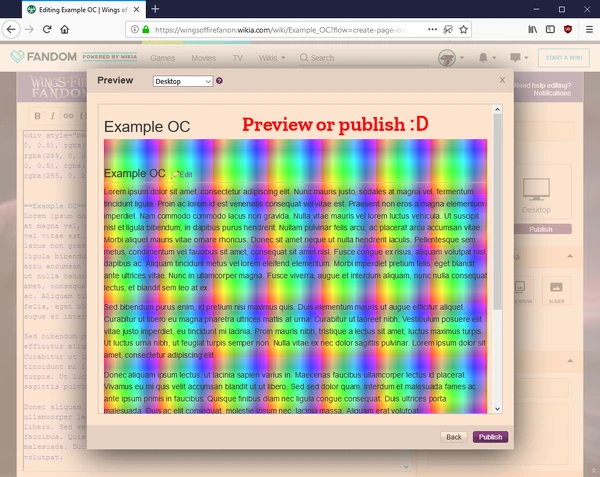Open the Desktop preview mode dropdown
600x477 pixels.
[183, 81]
